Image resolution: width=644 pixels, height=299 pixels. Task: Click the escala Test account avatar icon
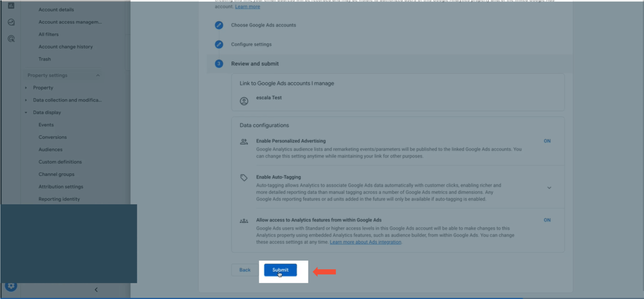click(x=244, y=101)
